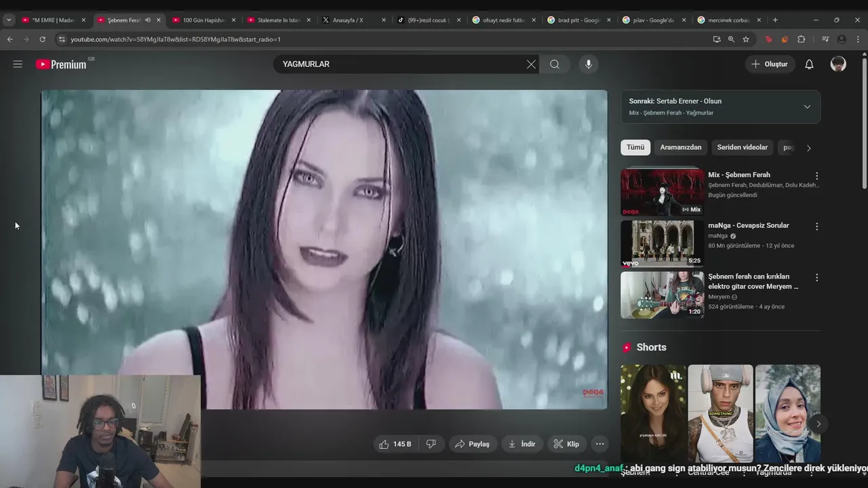
Task: Click the Oluştur create button
Action: point(770,64)
